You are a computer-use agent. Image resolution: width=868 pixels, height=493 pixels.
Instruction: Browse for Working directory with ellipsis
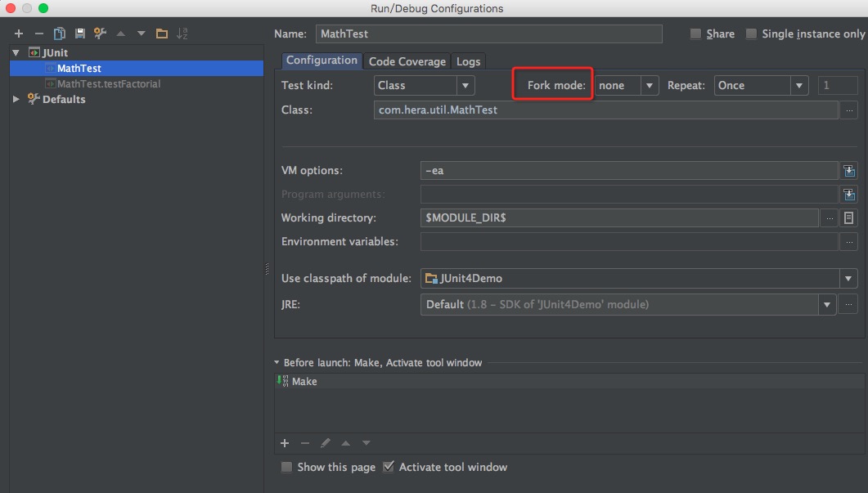(x=830, y=218)
